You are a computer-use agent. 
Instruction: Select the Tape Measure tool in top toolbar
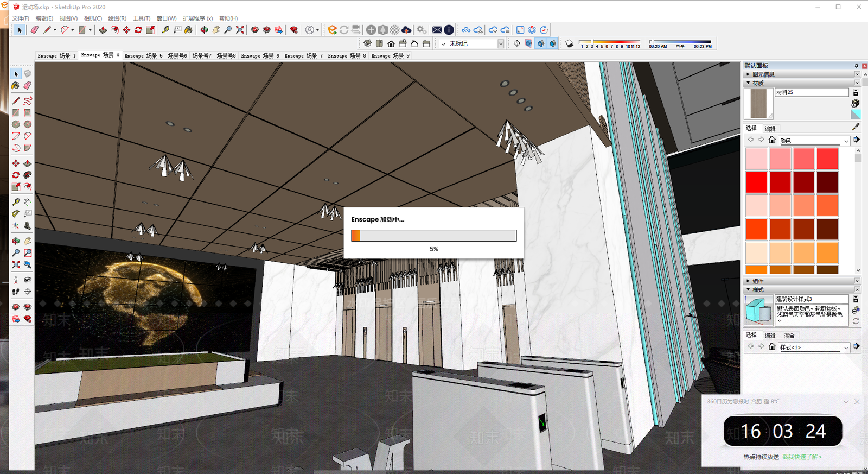(x=165, y=30)
